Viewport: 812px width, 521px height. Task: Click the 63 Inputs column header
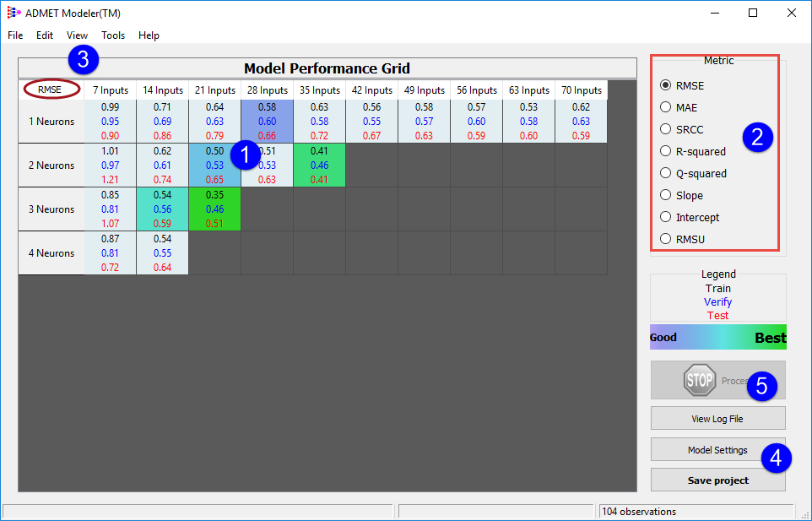pyautogui.click(x=528, y=90)
